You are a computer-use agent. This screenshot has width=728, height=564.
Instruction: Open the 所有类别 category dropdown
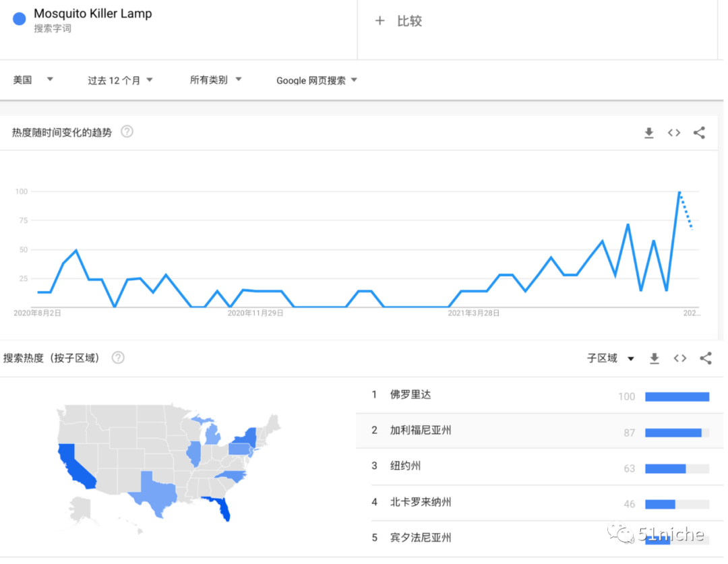pos(216,80)
